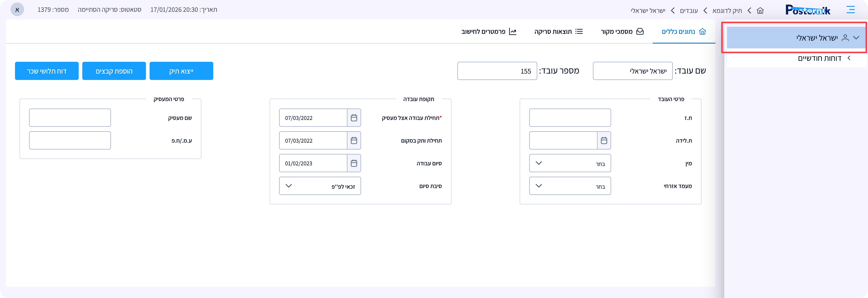Screen dimensions: 868x298
Task: Open calendar picker for ת.לידה field
Action: coord(604,140)
